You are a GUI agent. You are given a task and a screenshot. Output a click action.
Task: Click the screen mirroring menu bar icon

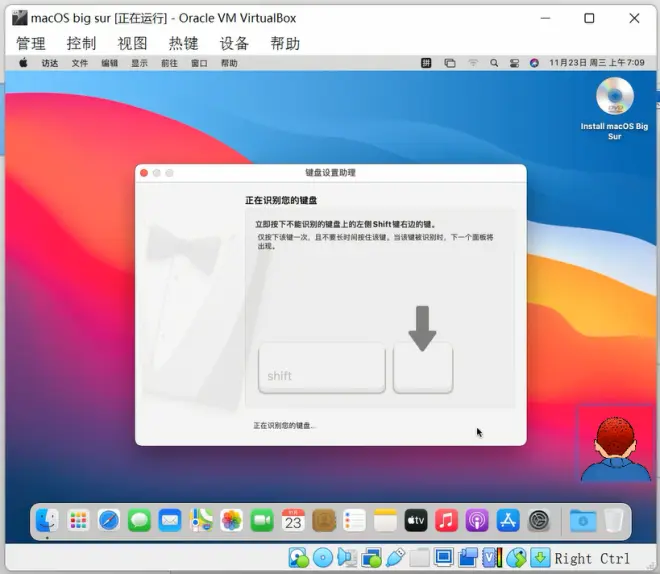pos(450,63)
